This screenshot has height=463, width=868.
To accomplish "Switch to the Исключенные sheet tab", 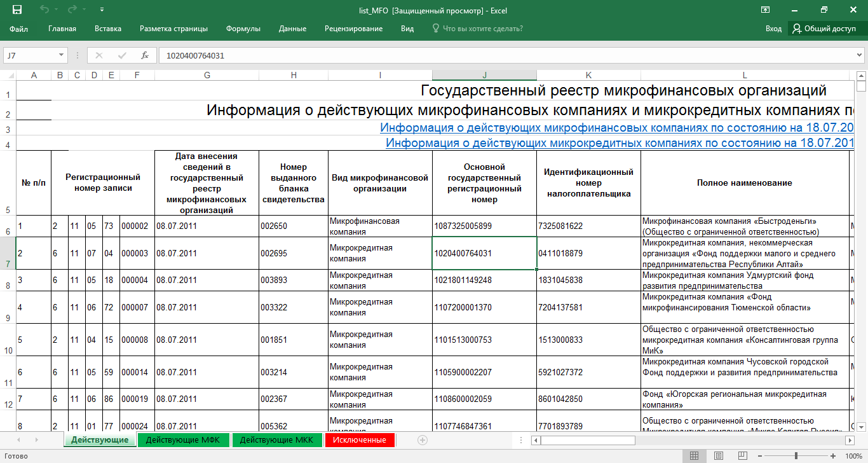I will pos(359,439).
